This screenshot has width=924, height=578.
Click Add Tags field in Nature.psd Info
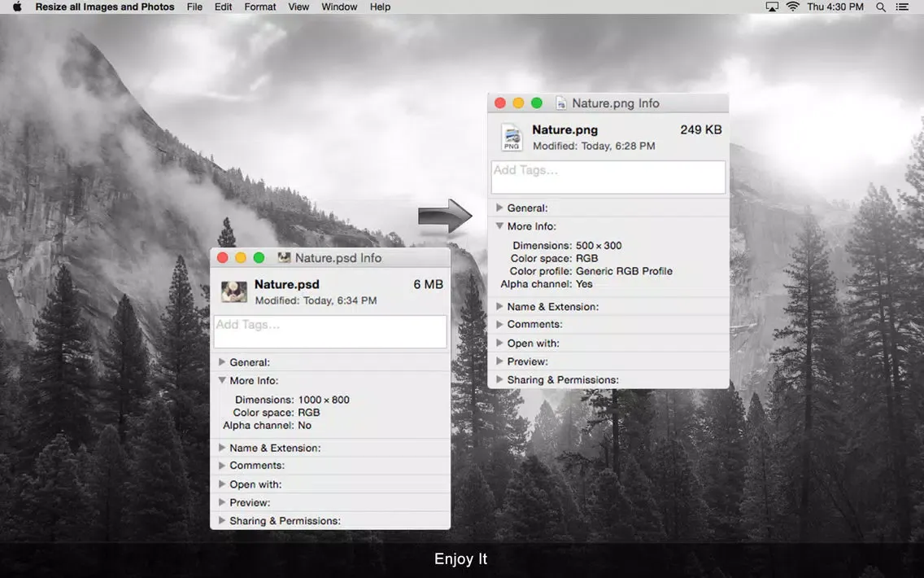330,331
